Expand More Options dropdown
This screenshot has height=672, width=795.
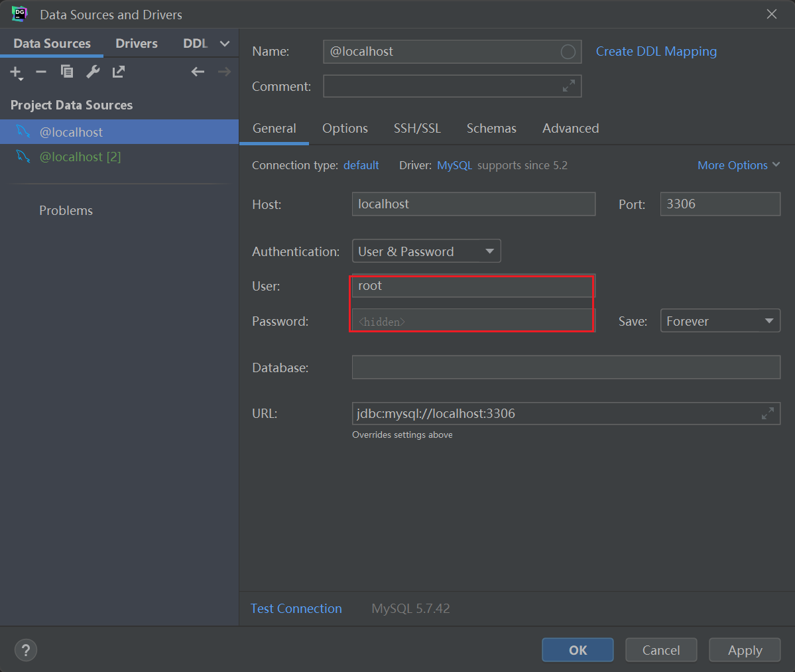pyautogui.click(x=738, y=165)
